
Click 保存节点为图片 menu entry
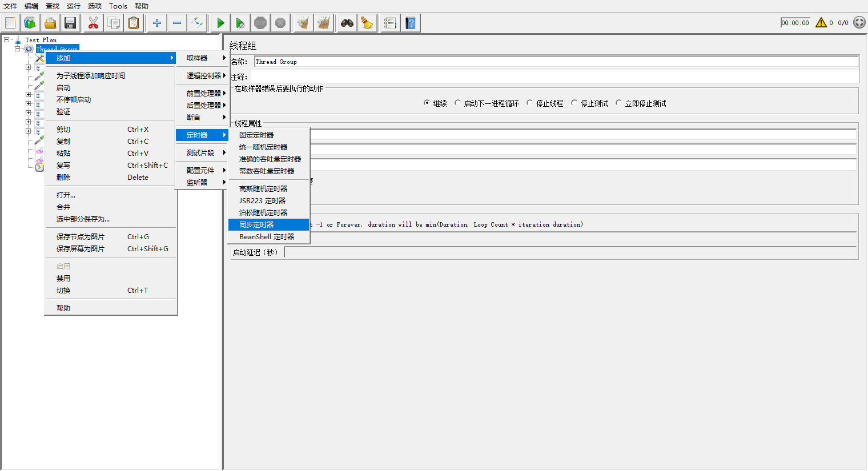click(111, 236)
